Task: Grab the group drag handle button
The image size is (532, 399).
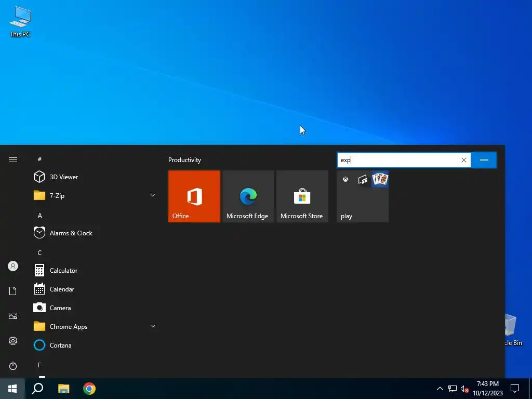Action: tap(484, 160)
